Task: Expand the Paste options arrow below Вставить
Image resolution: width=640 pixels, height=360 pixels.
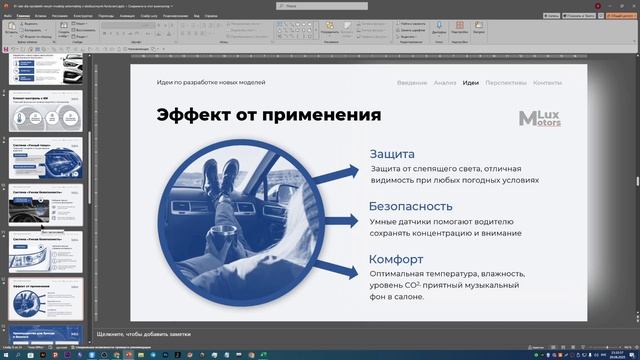Action: (x=11, y=36)
